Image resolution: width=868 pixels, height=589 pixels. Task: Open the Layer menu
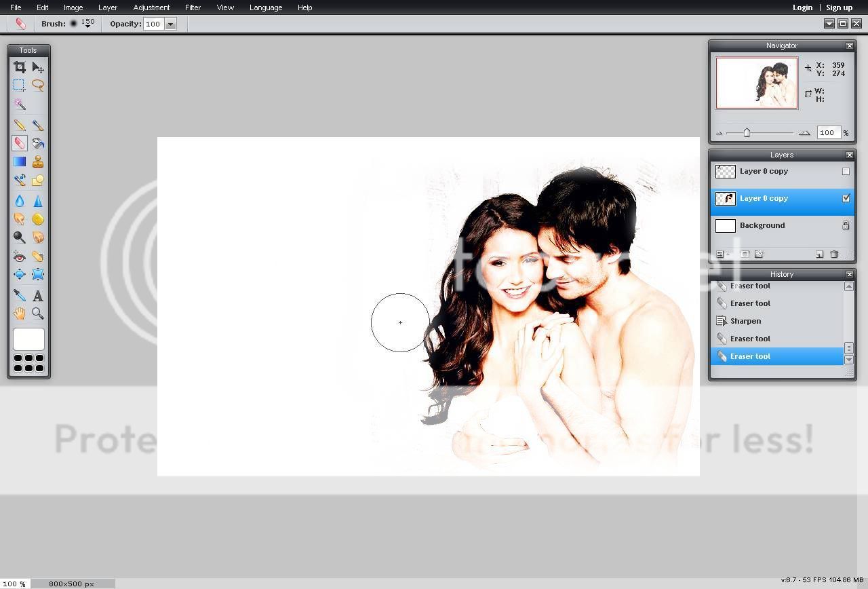click(x=108, y=7)
